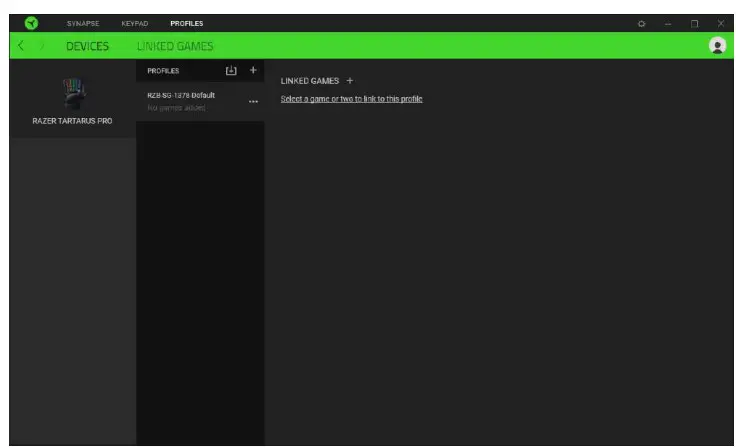Viewport: 736px width, 448px height.
Task: Open the user account avatar
Action: (717, 46)
